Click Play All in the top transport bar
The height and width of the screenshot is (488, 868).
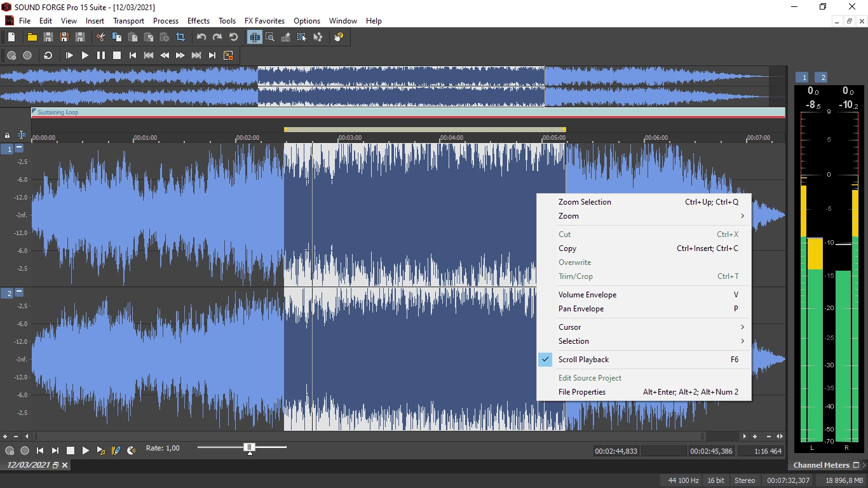(x=69, y=55)
